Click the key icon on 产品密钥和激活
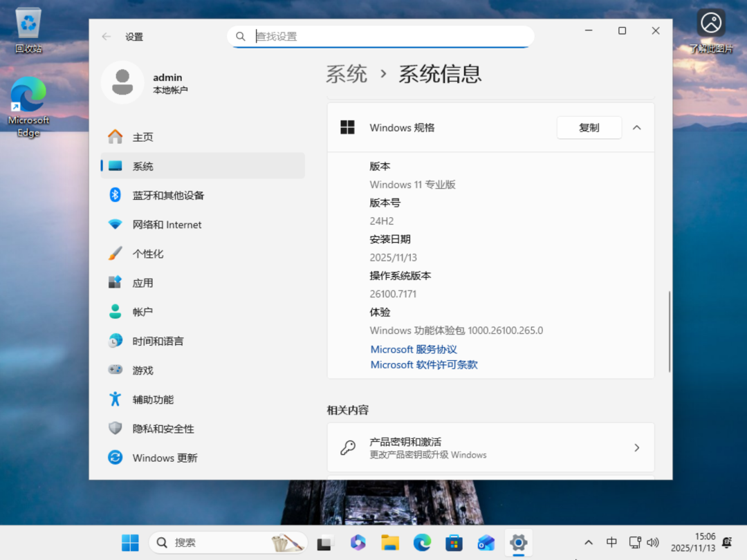747x560 pixels. click(348, 447)
